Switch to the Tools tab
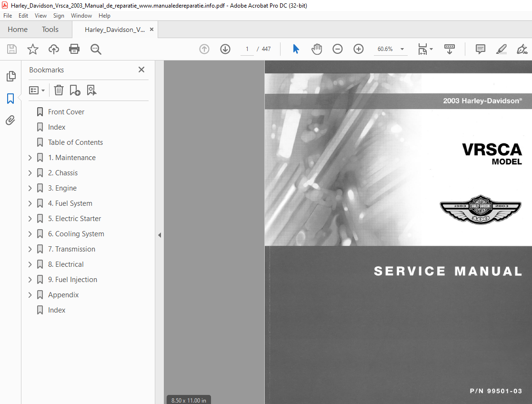 pos(50,30)
